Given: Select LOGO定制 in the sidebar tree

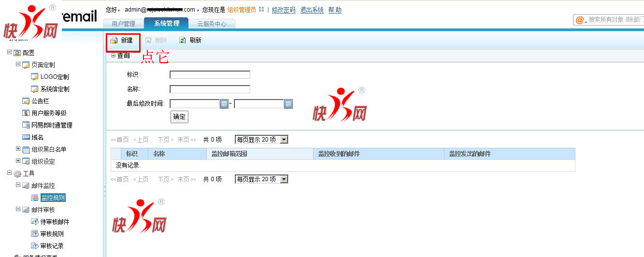Looking at the screenshot, I should click(x=54, y=77).
